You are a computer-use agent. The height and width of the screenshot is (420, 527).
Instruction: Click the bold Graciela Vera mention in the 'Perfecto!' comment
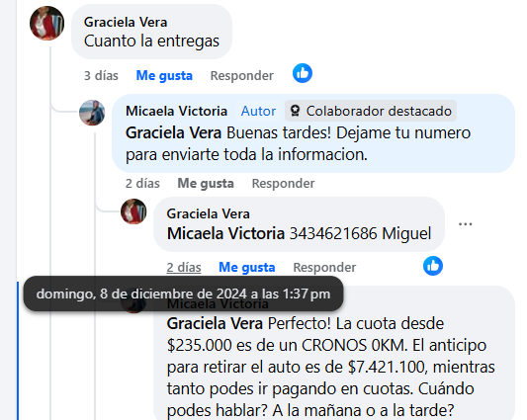pos(215,323)
